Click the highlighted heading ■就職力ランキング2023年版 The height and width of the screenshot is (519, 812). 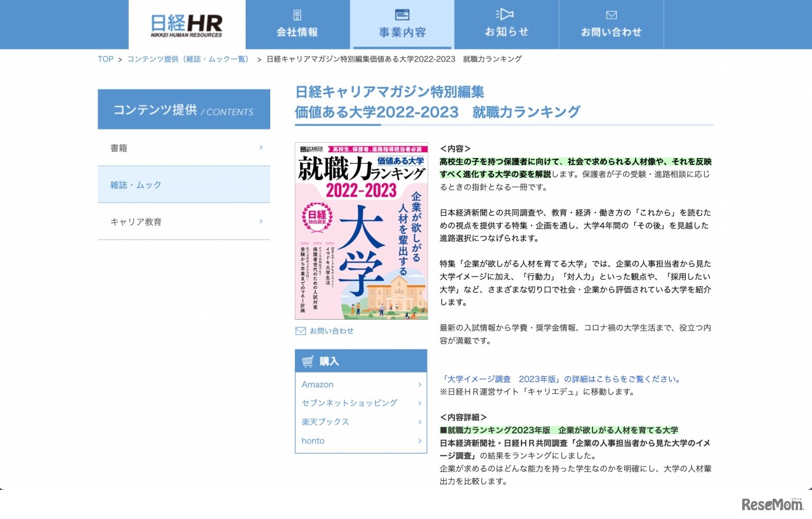click(x=559, y=430)
